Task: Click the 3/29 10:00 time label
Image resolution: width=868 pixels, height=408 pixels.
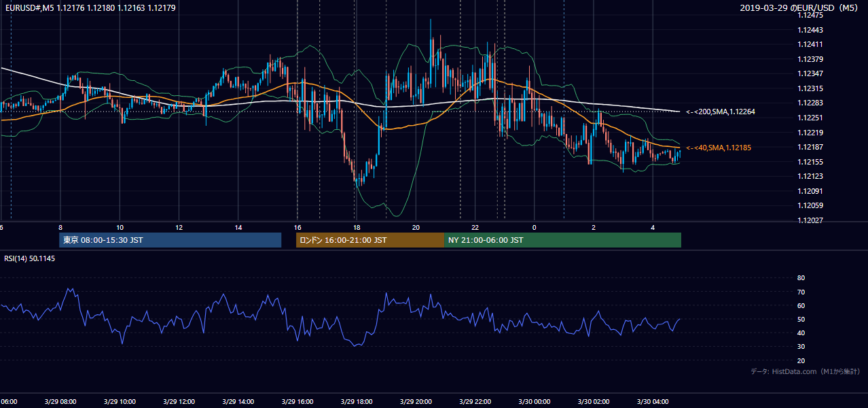Action: (120, 401)
